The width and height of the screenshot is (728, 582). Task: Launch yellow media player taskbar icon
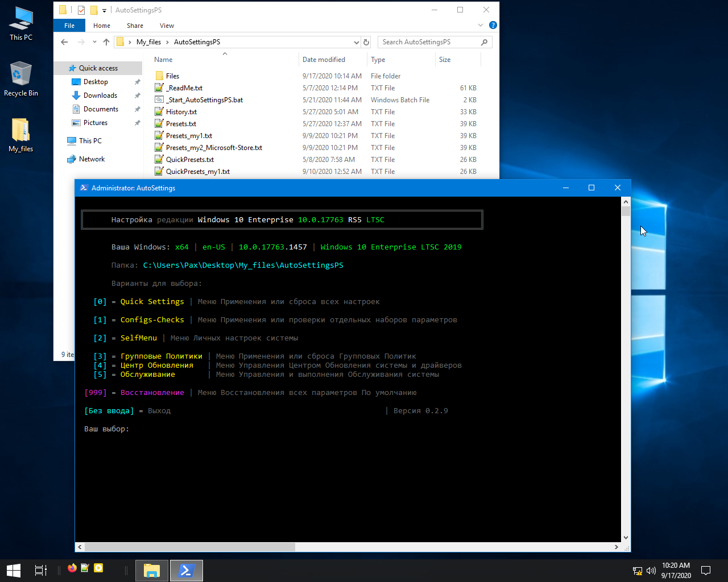click(98, 568)
